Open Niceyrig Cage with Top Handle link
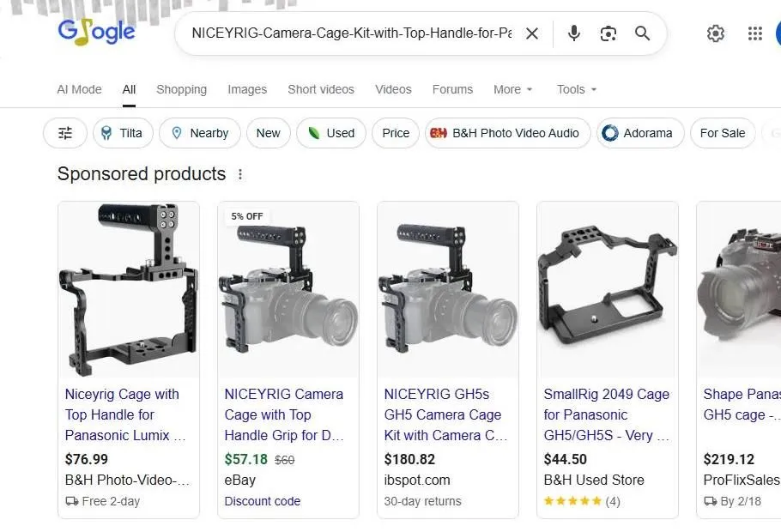781x532 pixels. [x=125, y=414]
